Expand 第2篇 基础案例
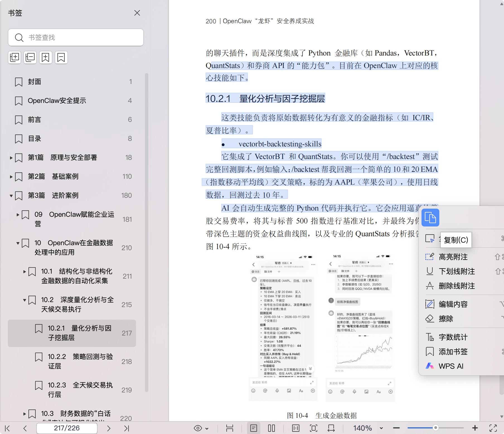This screenshot has width=504, height=434. click(11, 177)
